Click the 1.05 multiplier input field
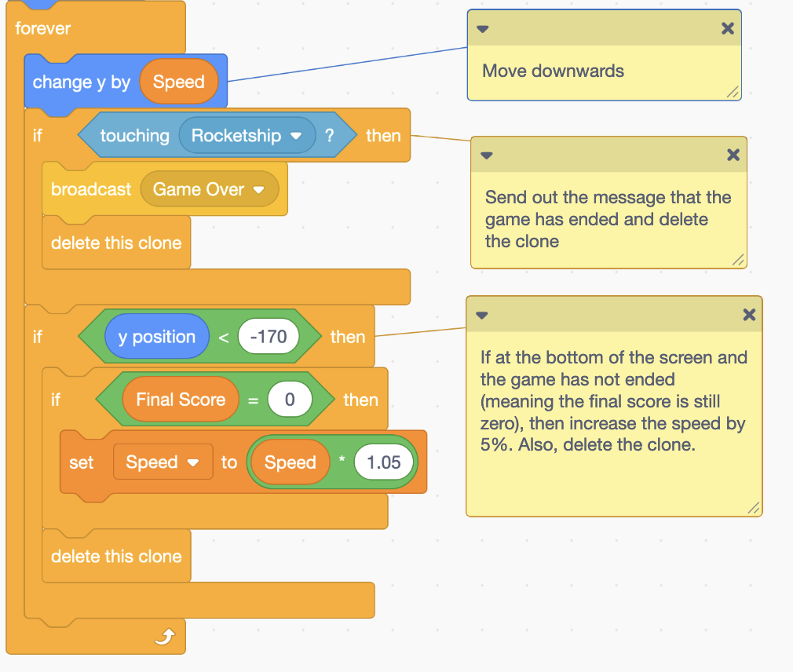The image size is (793, 672). (x=383, y=462)
